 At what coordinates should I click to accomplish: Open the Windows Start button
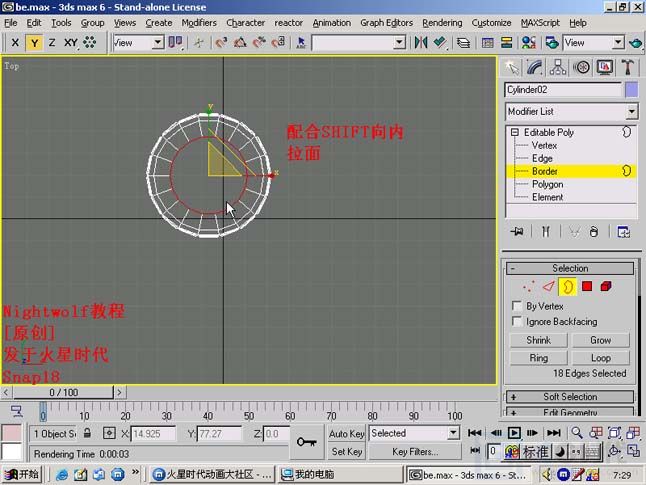23,475
